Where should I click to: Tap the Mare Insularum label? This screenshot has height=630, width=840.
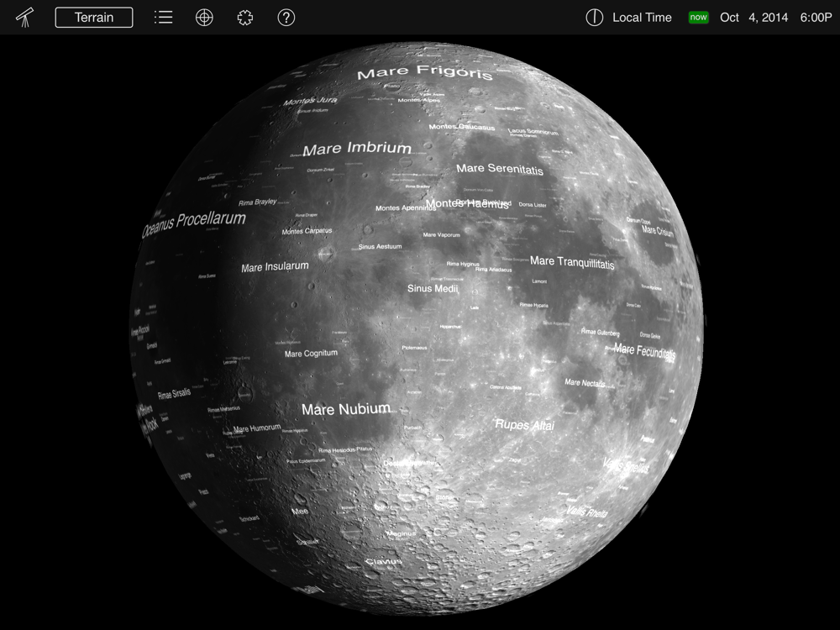coord(275,266)
